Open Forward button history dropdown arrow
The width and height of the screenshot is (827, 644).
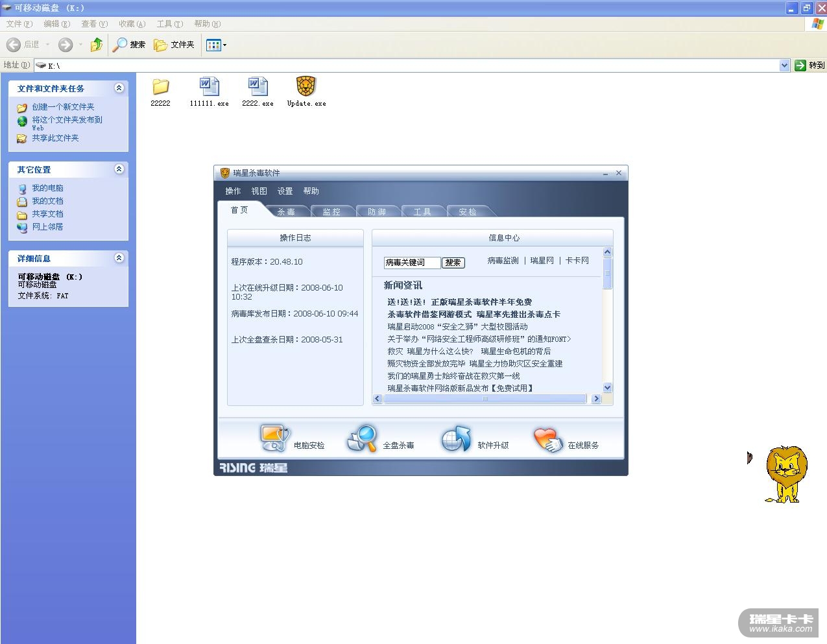(80, 45)
